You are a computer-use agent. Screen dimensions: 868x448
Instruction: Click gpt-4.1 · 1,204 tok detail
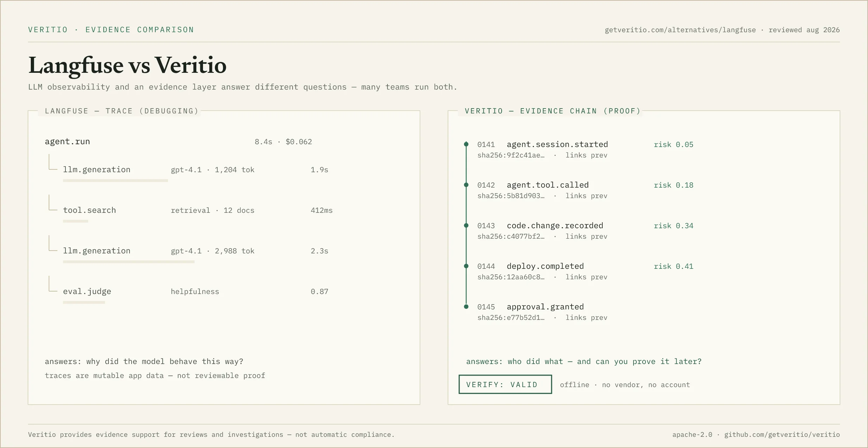[x=212, y=170]
